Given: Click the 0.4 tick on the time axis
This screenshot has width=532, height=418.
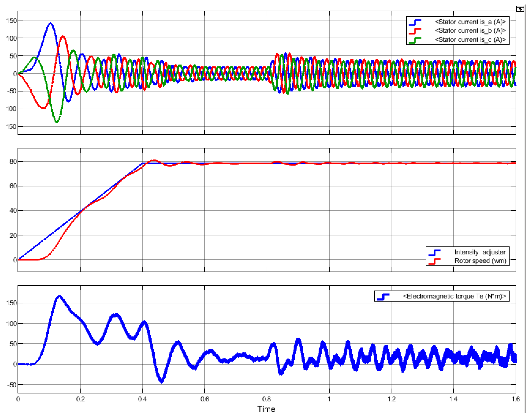Looking at the screenshot, I should pyautogui.click(x=142, y=399).
